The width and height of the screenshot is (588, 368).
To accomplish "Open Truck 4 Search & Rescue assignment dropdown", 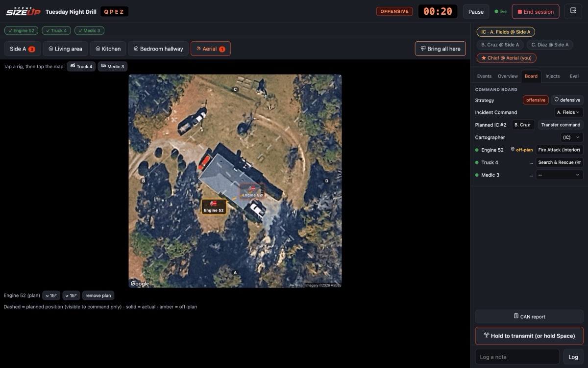I will (x=560, y=162).
